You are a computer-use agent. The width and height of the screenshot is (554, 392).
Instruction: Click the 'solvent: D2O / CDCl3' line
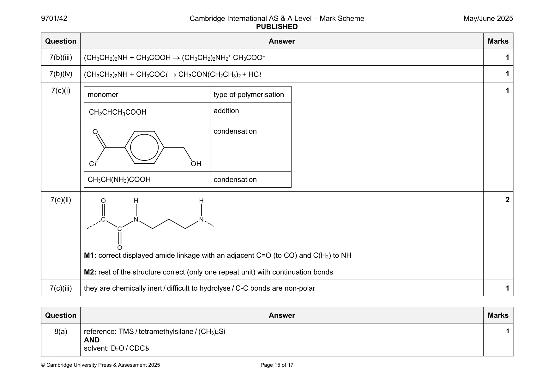point(117,348)
